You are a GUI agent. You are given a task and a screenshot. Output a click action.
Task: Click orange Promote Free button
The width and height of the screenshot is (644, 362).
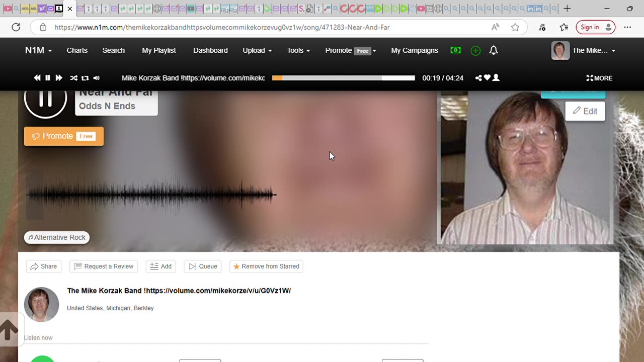tap(64, 136)
